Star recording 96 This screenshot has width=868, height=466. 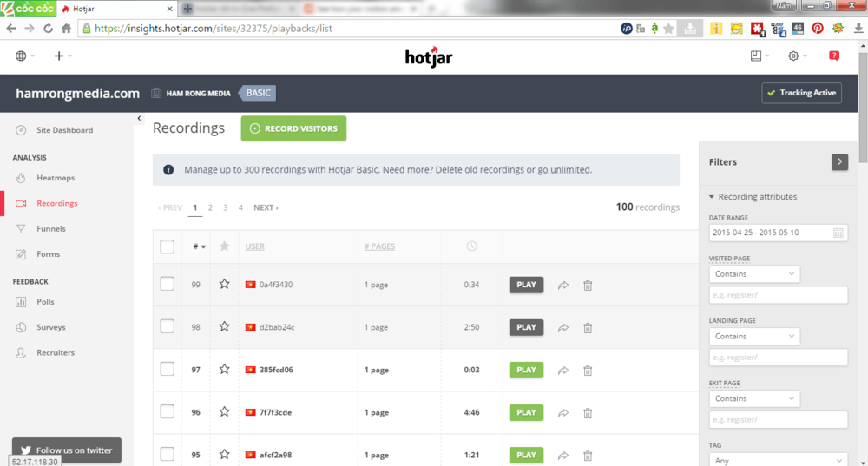[x=224, y=411]
